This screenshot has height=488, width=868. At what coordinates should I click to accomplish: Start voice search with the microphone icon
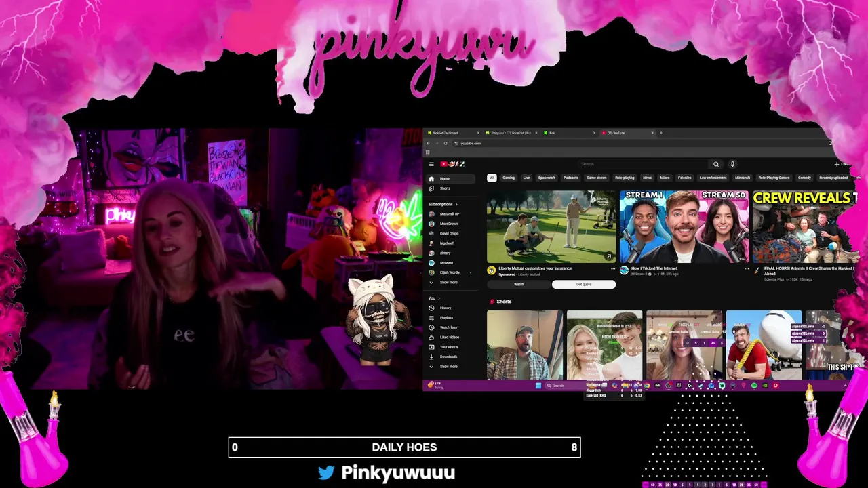[732, 164]
